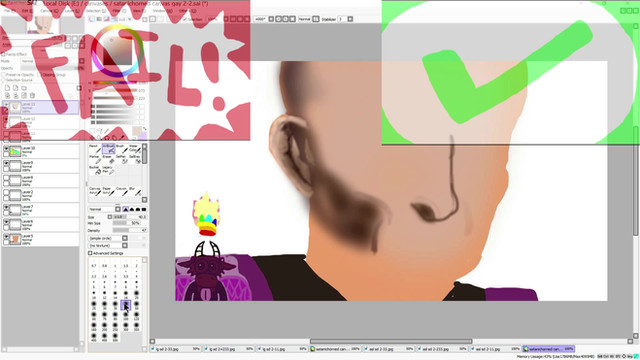Switch to the lg ad 2-33.jpg canvas tab
This screenshot has height=360, width=640.
click(176, 349)
